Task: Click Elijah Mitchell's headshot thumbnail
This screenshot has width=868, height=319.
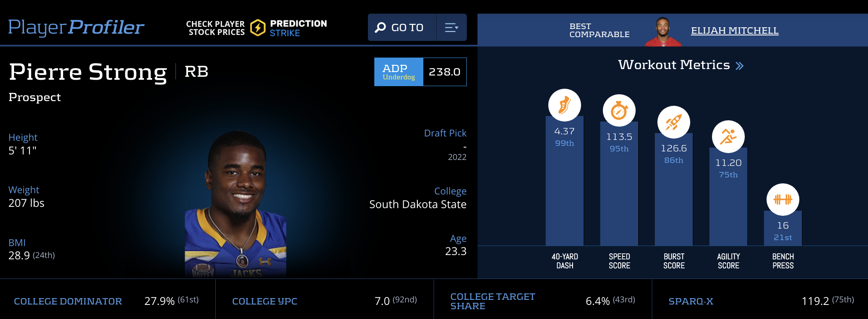Action: (x=663, y=32)
